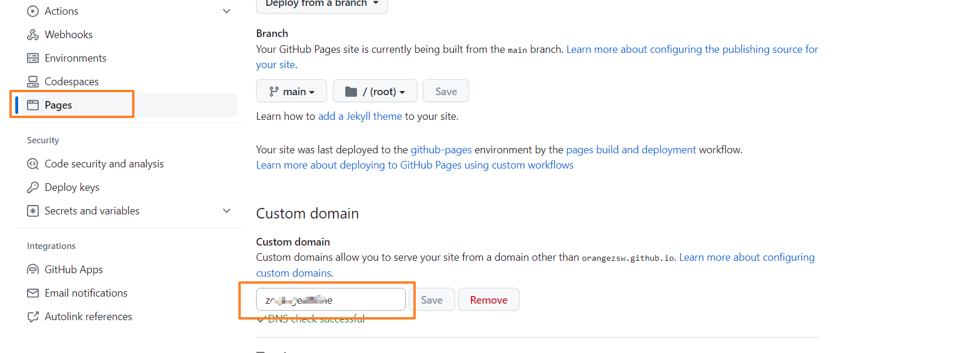Open the main branch dropdown
The height and width of the screenshot is (353, 980).
pyautogui.click(x=291, y=92)
